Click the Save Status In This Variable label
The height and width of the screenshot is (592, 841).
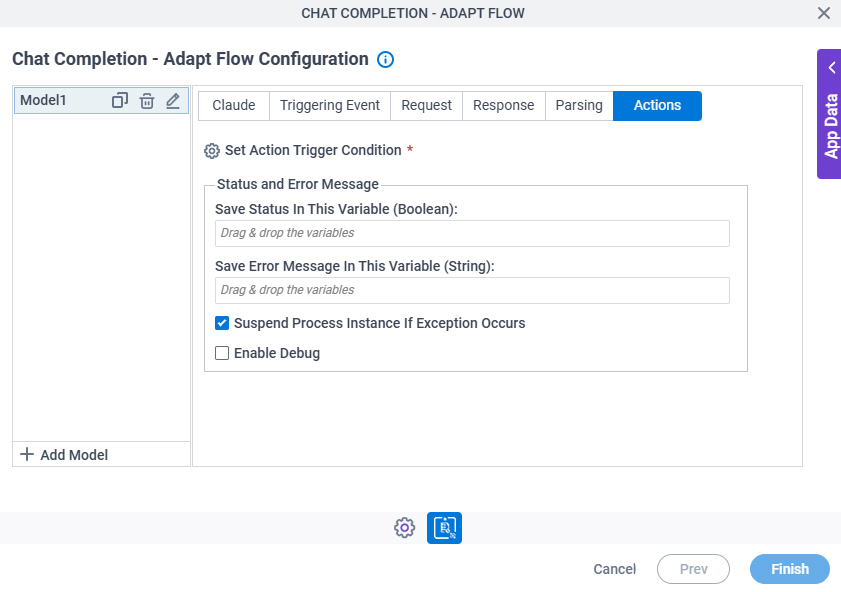click(336, 209)
